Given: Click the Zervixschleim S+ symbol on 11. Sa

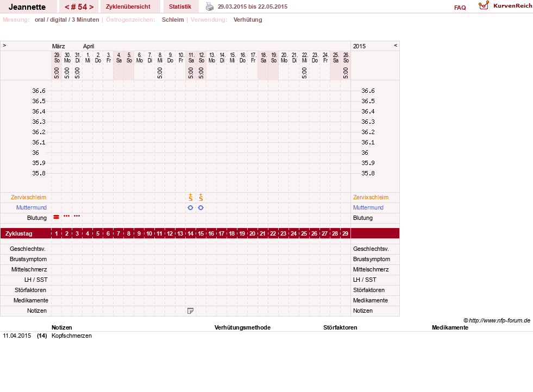Looking at the screenshot, I should [190, 197].
